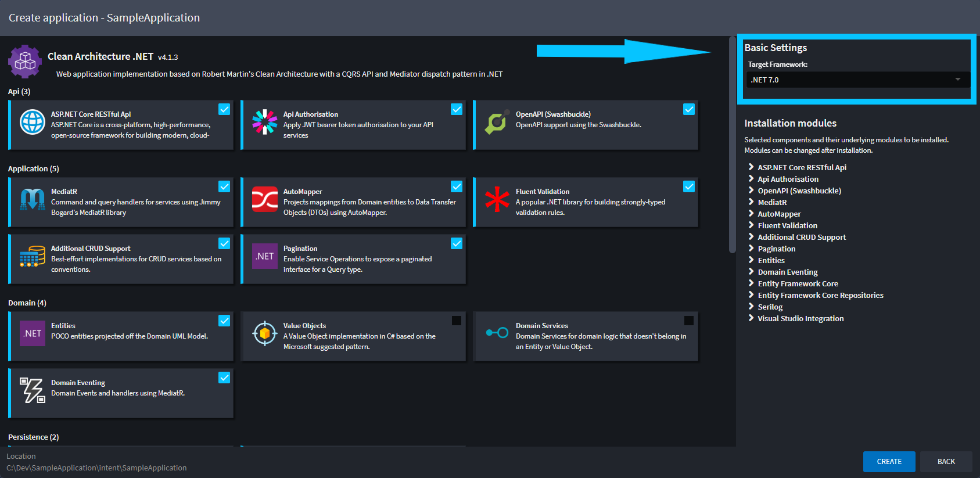980x478 pixels.
Task: Expand Api Authorisation module node
Action: (751, 179)
